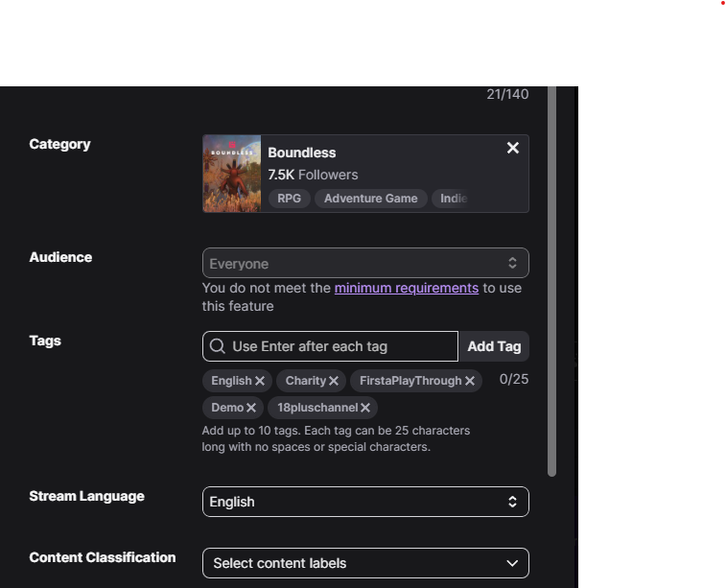Click the Boundless game cover thumbnail
Viewport: 726px width, 588px height.
click(x=232, y=174)
